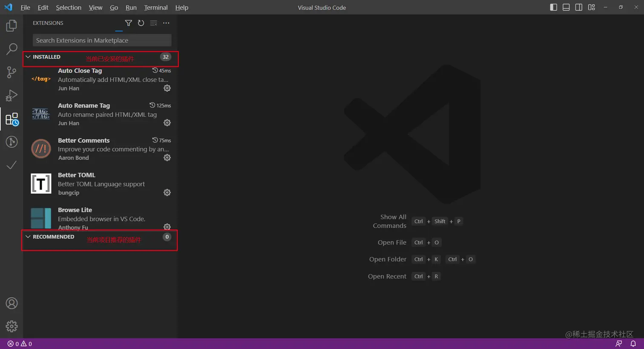Viewport: 644px width, 349px height.
Task: Open the Git Graph activity bar icon
Action: [x=11, y=142]
